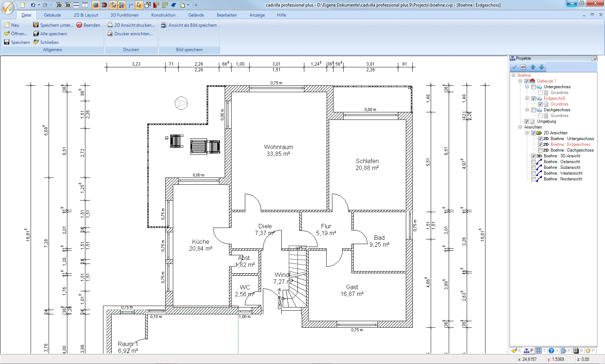Toggle the cursor snap-to-point icon
Screen dimensions: 605x364
tap(113, 5)
